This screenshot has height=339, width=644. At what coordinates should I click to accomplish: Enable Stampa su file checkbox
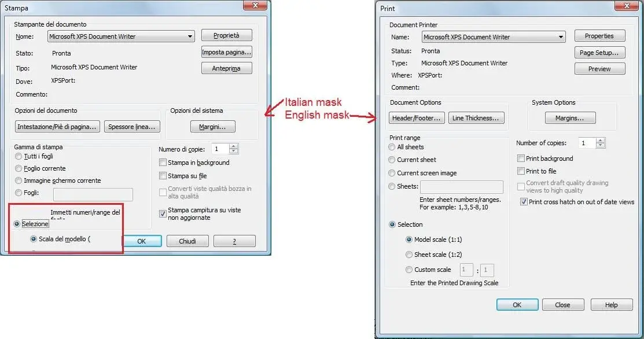(163, 176)
